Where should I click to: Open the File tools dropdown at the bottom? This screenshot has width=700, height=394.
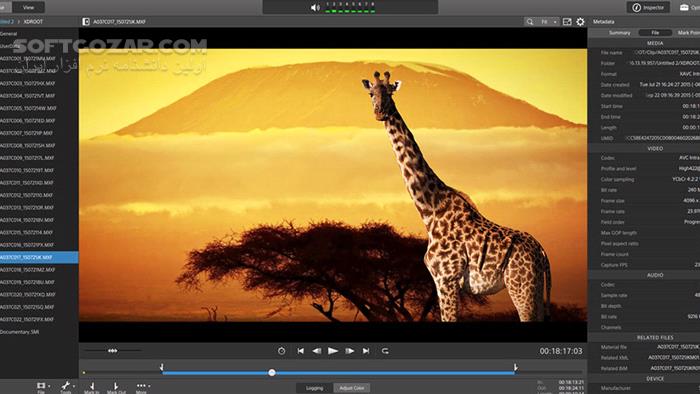[42, 387]
